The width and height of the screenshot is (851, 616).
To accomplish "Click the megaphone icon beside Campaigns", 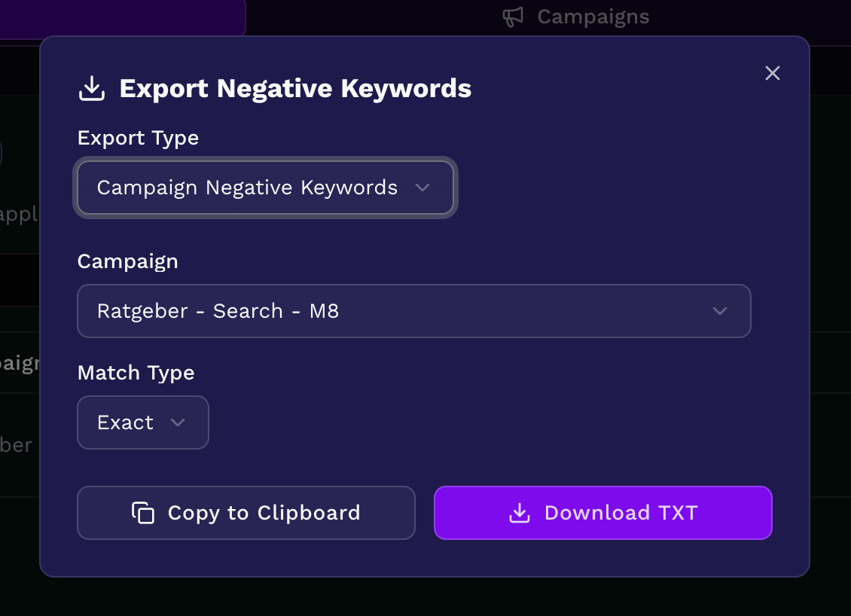I will tap(513, 17).
